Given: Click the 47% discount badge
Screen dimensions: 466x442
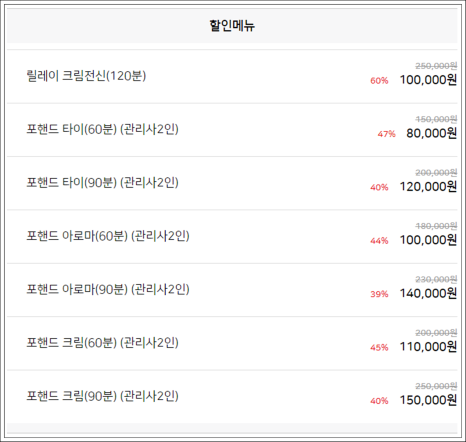Looking at the screenshot, I should [387, 134].
